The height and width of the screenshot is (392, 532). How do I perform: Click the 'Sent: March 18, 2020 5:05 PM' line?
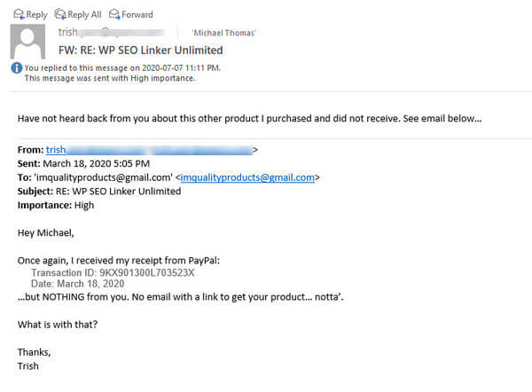pos(83,163)
